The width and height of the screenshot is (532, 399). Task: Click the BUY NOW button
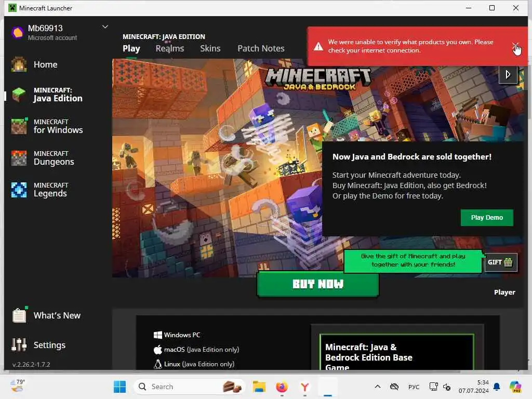pyautogui.click(x=318, y=284)
